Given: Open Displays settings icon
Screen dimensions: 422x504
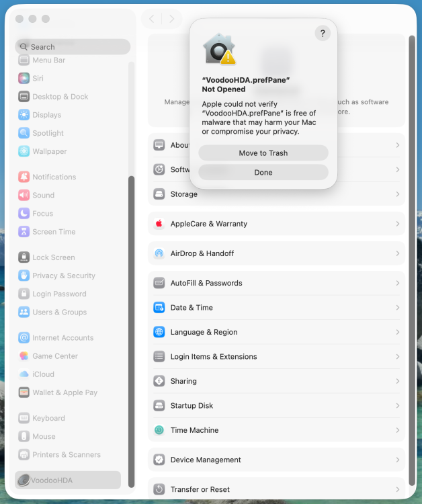Looking at the screenshot, I should (x=24, y=115).
